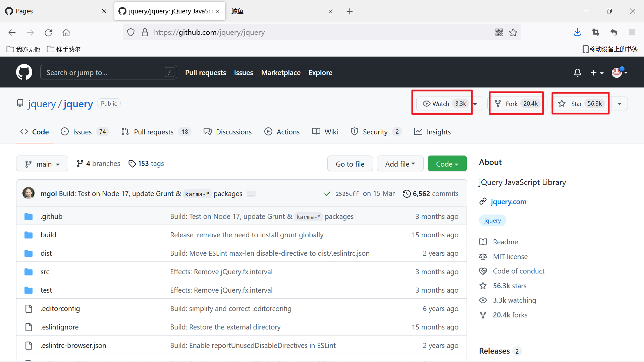Open the 我亦无他 bookmarks folder
The height and width of the screenshot is (362, 644).
[x=23, y=49]
